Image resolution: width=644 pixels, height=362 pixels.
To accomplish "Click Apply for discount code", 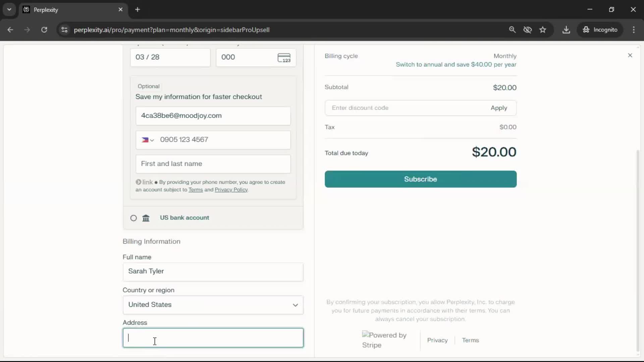I will 499,108.
